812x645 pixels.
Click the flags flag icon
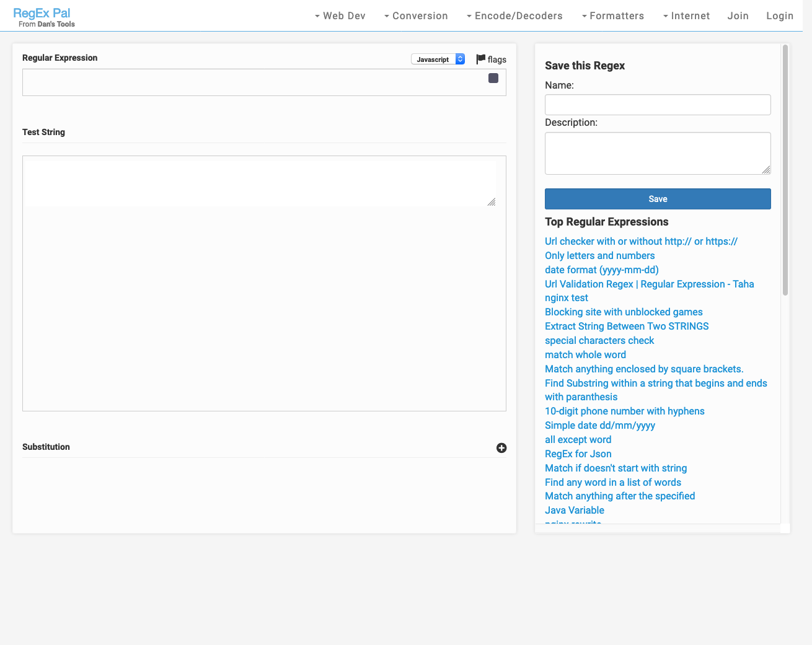click(x=480, y=59)
